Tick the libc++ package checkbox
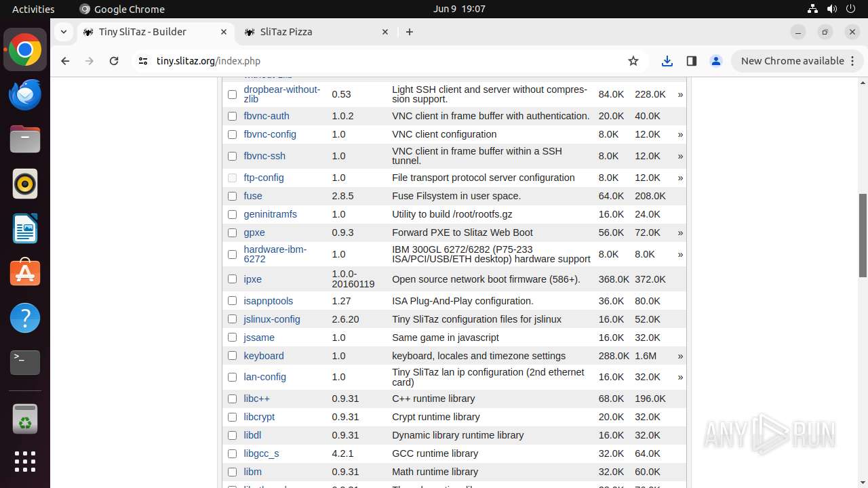868x488 pixels. [x=232, y=399]
